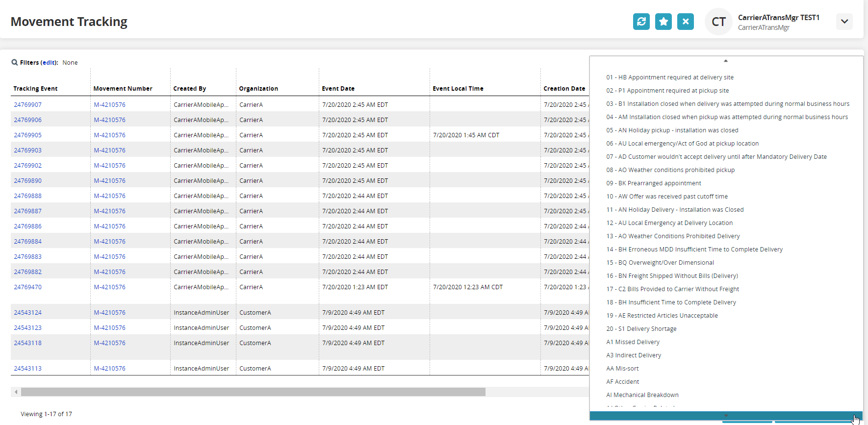This screenshot has height=425, width=868.
Task: Sort by Organization column header
Action: click(x=258, y=89)
